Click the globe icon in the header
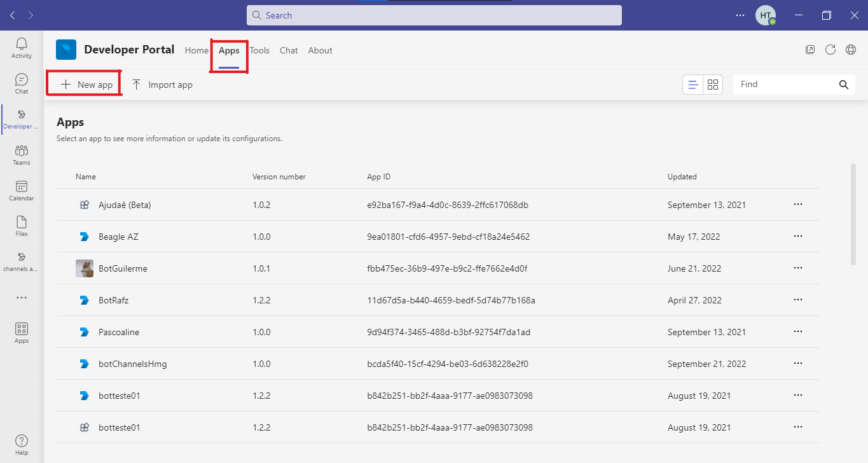Image resolution: width=868 pixels, height=463 pixels. 850,50
